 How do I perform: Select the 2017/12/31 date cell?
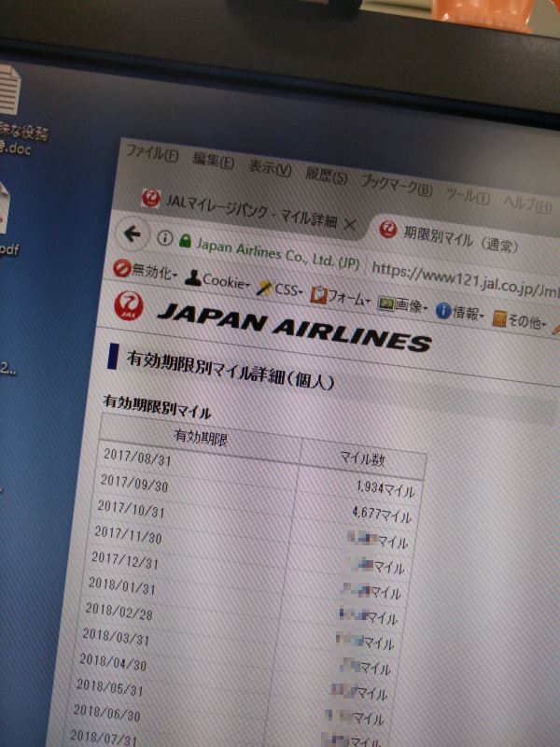tap(125, 560)
